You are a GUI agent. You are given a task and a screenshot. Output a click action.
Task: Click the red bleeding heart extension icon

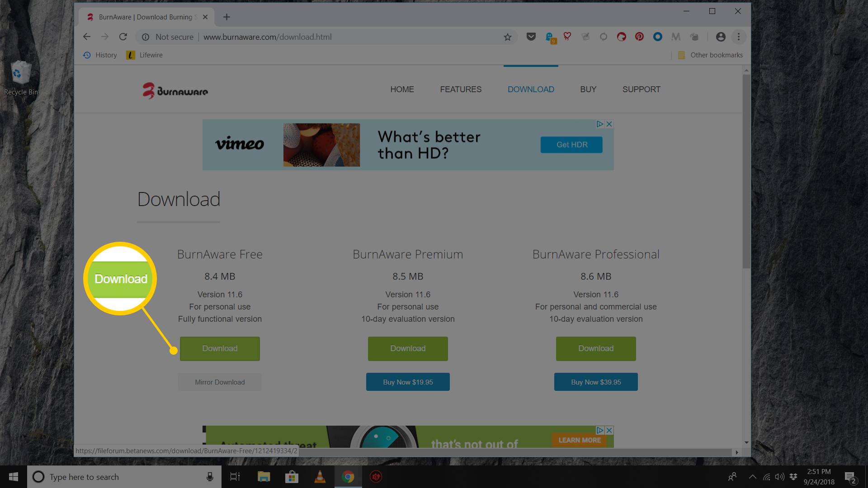pyautogui.click(x=567, y=37)
